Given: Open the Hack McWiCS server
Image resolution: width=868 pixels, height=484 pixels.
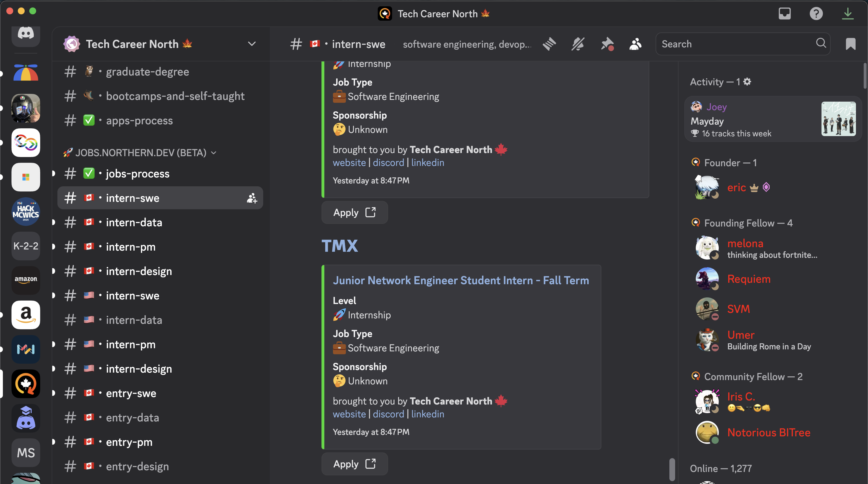Looking at the screenshot, I should click(26, 212).
